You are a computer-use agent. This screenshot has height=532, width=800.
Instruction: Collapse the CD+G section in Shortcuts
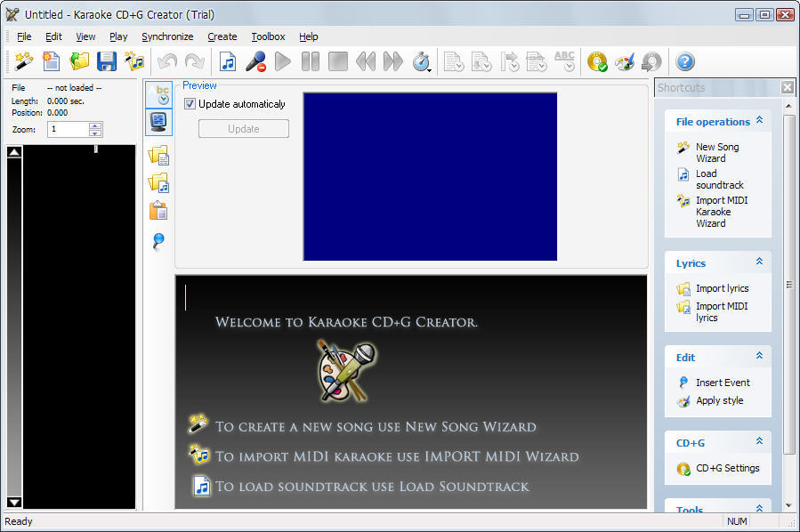tap(759, 440)
